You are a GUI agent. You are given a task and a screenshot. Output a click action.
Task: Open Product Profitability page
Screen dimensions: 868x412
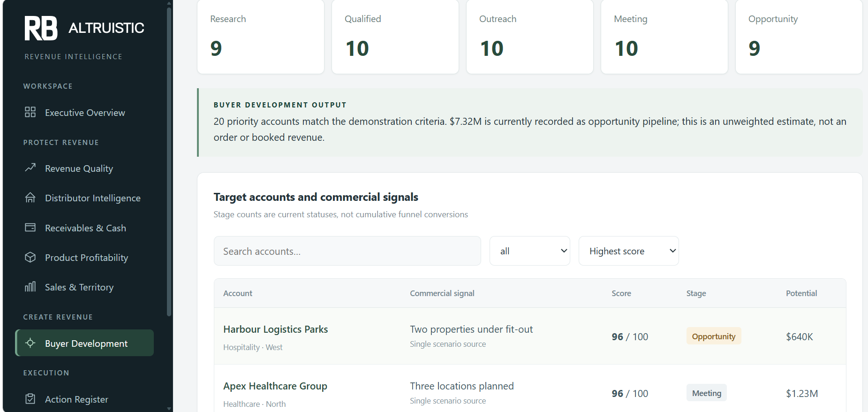(85, 258)
